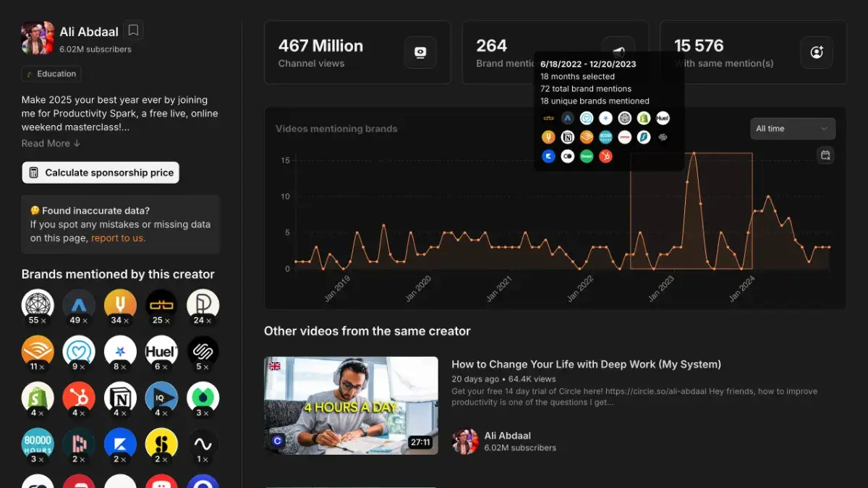Click the channel views icon in stats card
Screen dimensions: 868x488
420,52
